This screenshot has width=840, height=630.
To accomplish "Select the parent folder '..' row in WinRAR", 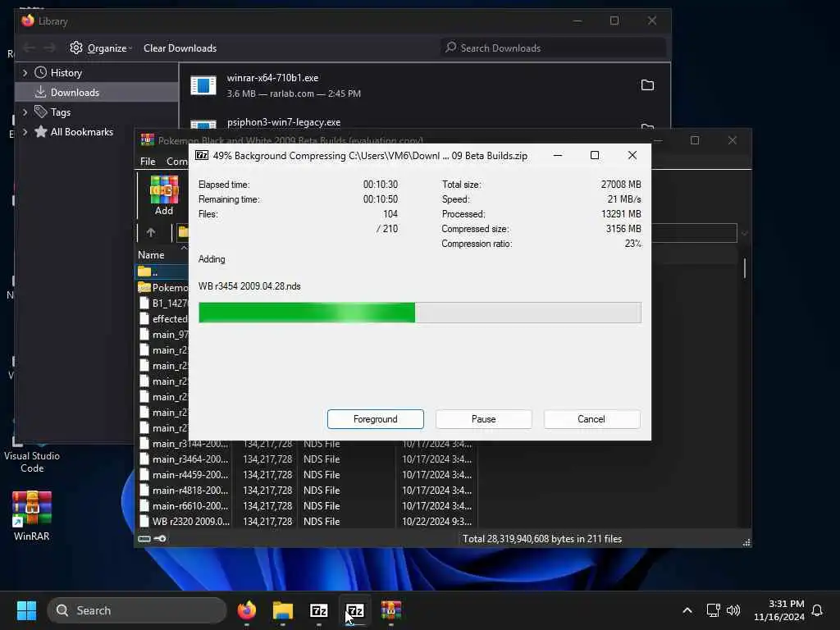I will pos(162,272).
